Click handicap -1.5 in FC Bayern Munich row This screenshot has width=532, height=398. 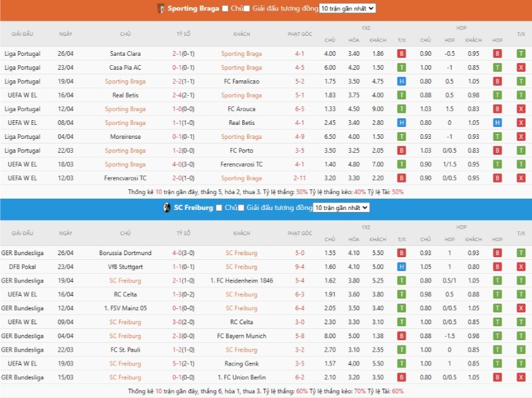click(450, 336)
